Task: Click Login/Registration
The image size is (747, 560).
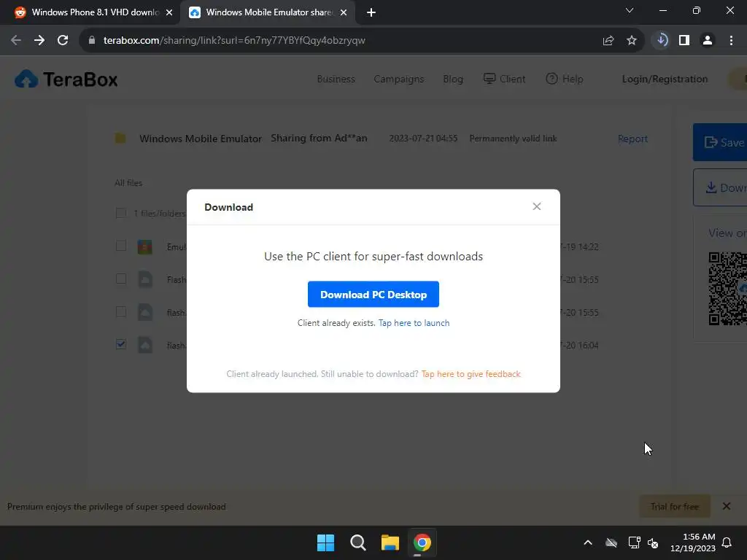Action: coord(665,79)
